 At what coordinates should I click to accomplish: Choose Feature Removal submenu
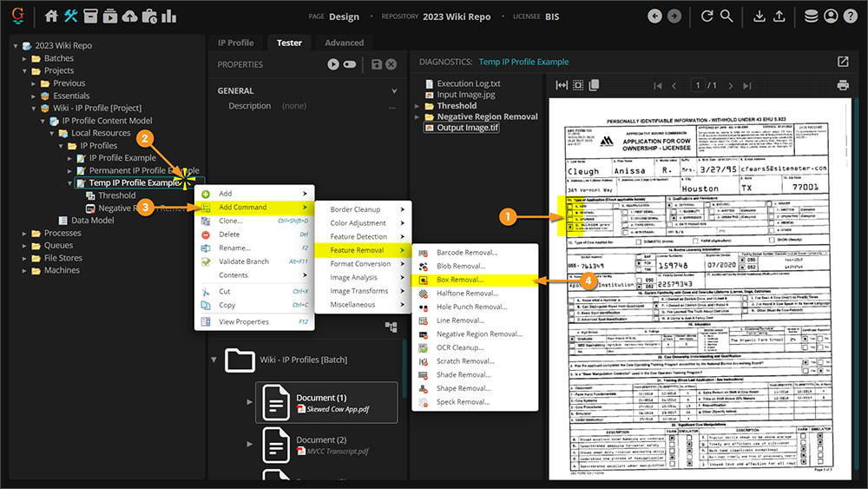pos(363,250)
